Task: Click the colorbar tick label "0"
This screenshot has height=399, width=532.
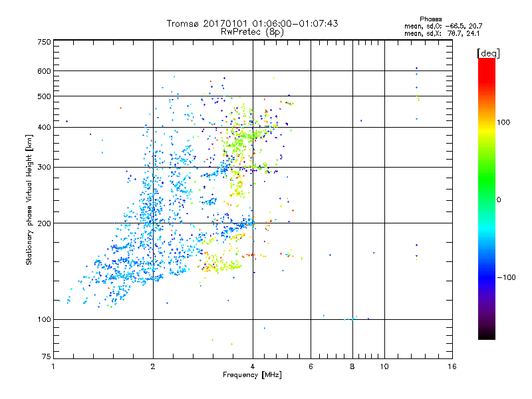Action: pyautogui.click(x=499, y=200)
